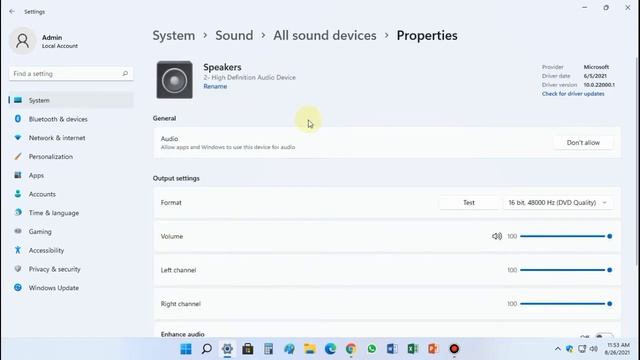Open the Apps settings category

[x=71, y=175]
